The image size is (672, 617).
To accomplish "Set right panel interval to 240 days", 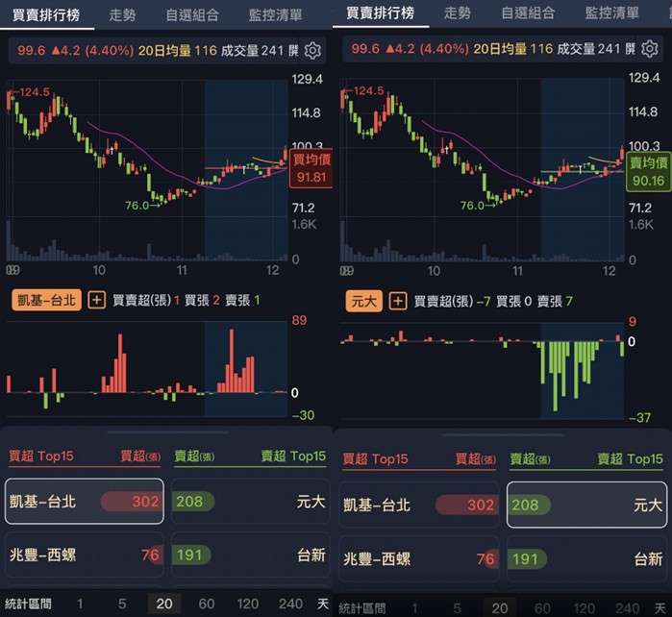I will [x=628, y=607].
